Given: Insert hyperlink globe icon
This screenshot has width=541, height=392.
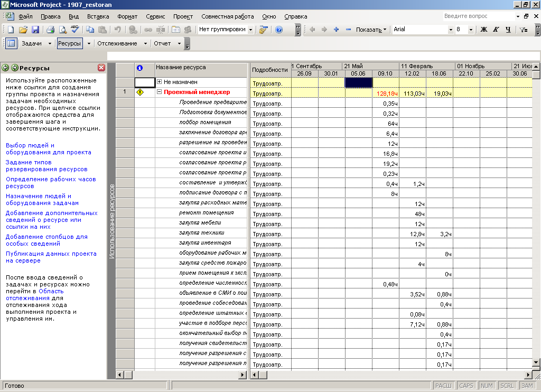Looking at the screenshot, I should tap(133, 30).
